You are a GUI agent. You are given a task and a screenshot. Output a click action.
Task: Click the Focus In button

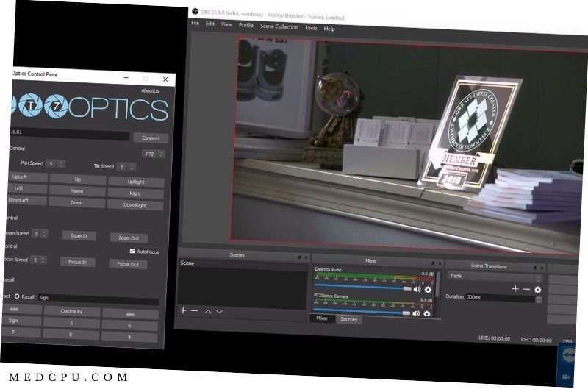(78, 262)
